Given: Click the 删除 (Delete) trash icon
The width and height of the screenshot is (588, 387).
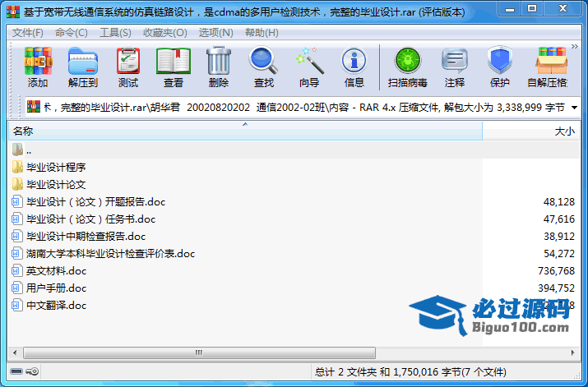Looking at the screenshot, I should click(218, 67).
